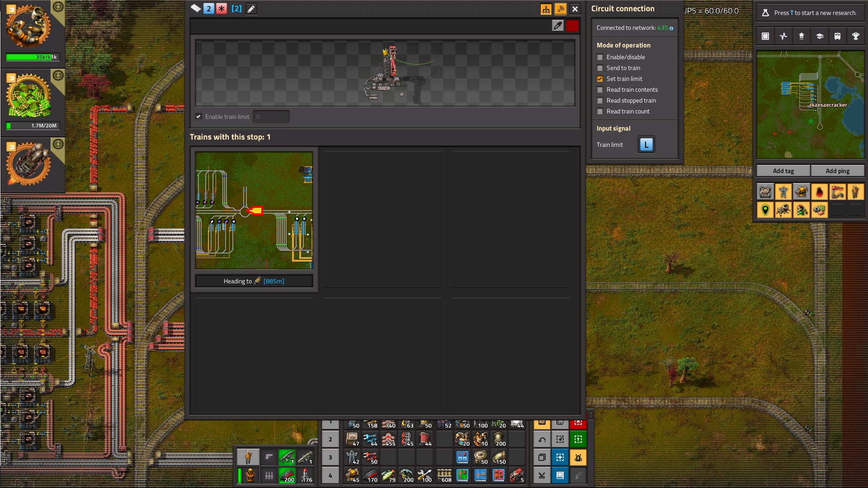Toggle the electric pole map filter
This screenshot has width=868, height=488.
click(x=783, y=192)
